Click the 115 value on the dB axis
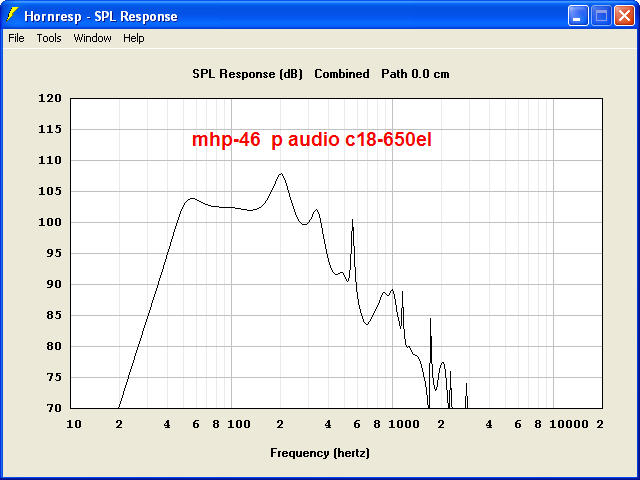The image size is (640, 480). point(50,129)
